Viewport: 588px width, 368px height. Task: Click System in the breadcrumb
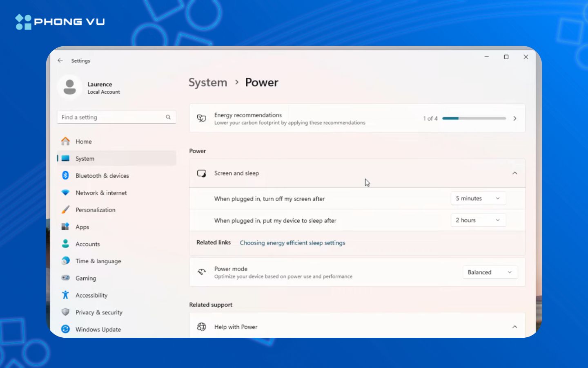208,83
